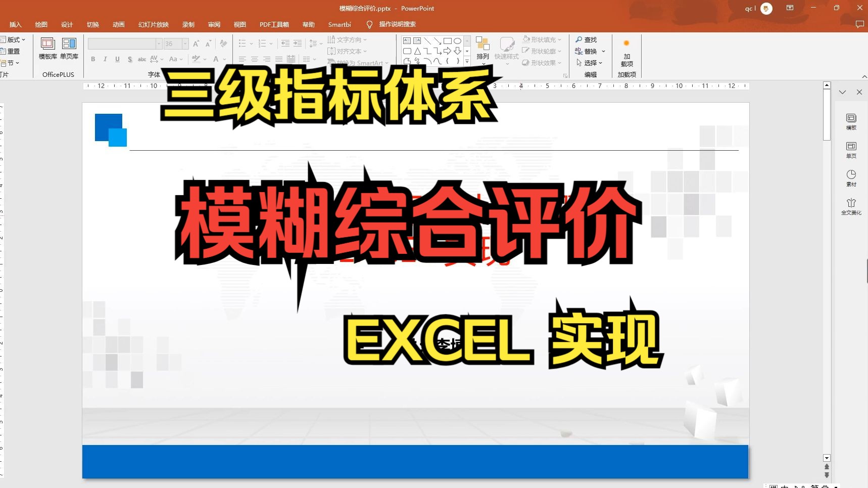Justify the text
Viewport: 868px width, 488px height.
click(279, 59)
